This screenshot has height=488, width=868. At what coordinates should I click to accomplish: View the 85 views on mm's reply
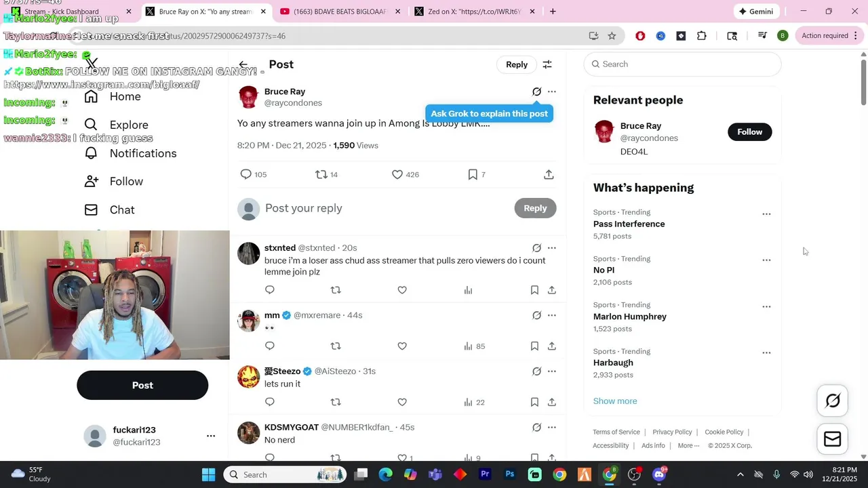[x=474, y=346]
